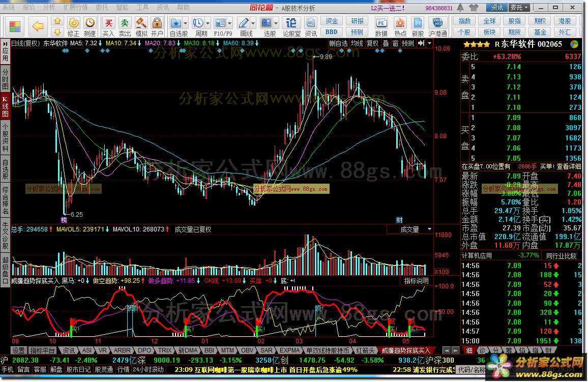Click the 指标说明 button
This screenshot has width=588, height=382.
(x=416, y=281)
